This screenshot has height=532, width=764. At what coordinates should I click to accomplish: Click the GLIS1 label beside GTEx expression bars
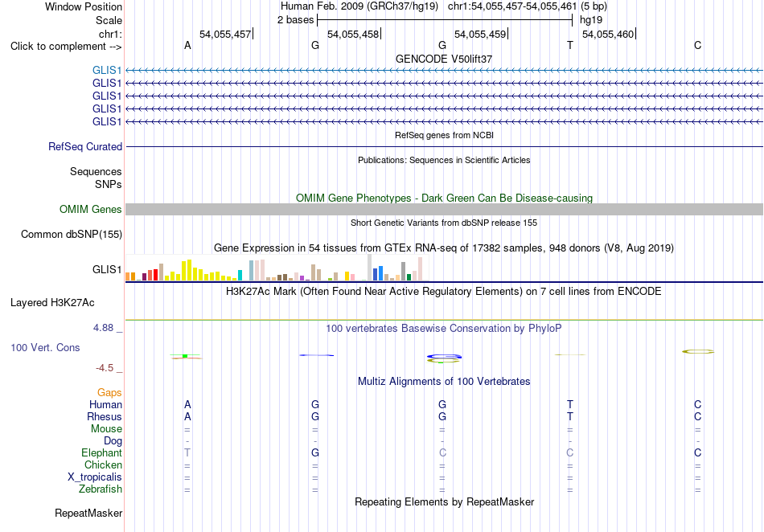coord(107,269)
